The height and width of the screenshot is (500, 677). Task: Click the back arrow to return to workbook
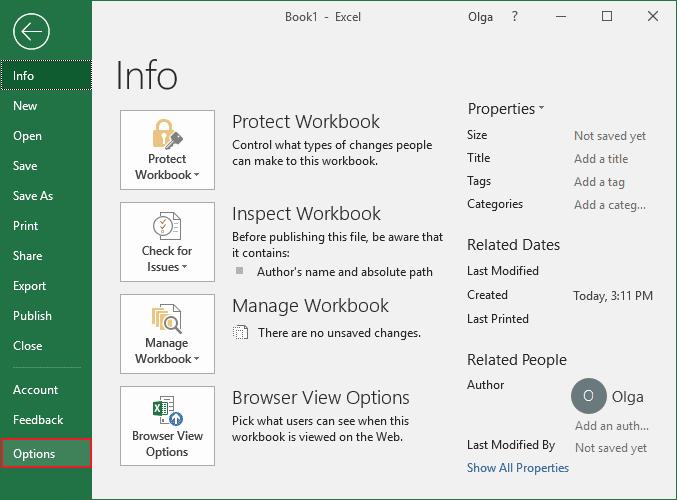point(31,32)
